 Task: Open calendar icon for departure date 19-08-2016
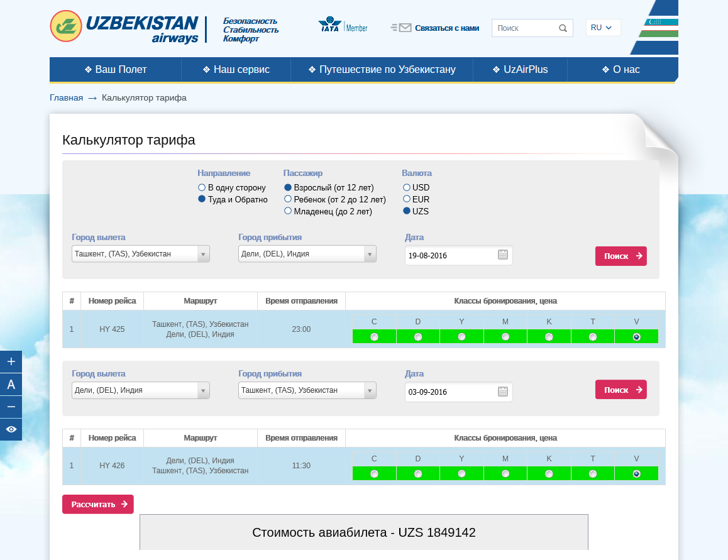[503, 255]
